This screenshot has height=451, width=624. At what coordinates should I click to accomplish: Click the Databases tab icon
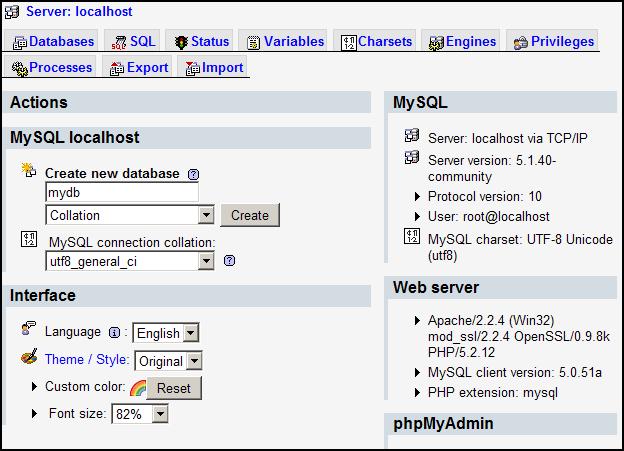(x=20, y=42)
